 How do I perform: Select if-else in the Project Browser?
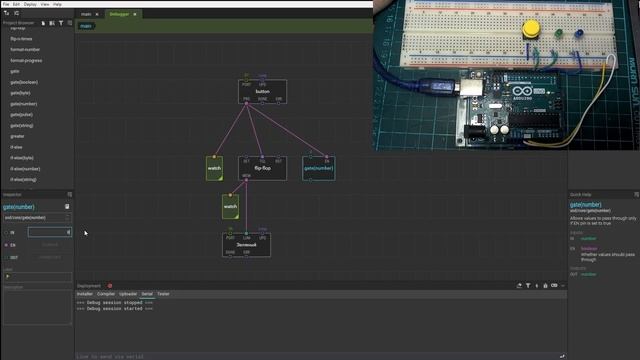click(x=16, y=147)
